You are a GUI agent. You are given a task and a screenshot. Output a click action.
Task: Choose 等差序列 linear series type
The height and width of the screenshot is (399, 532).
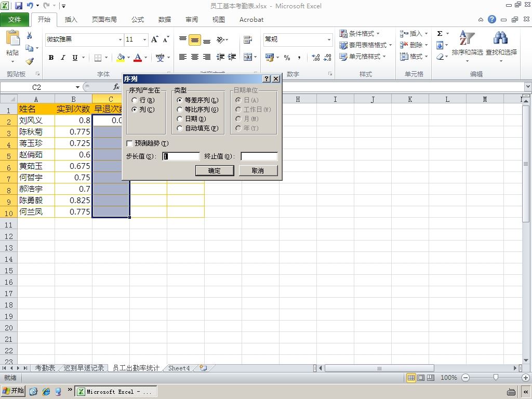[x=180, y=100]
